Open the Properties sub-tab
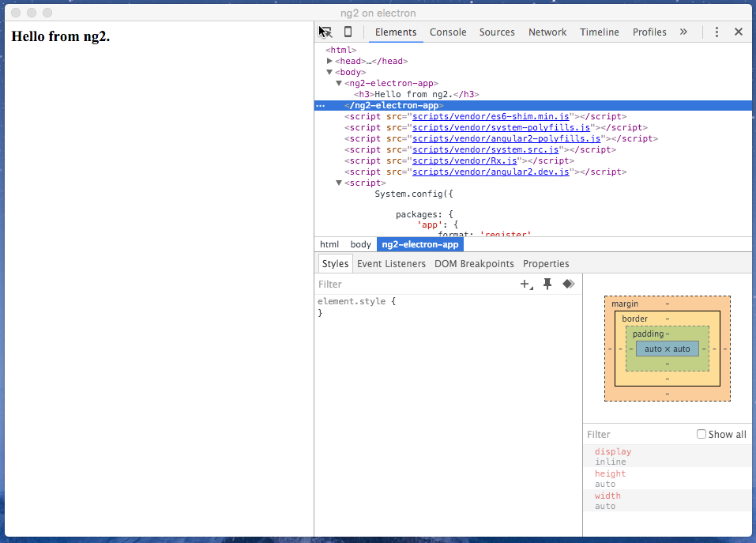 [x=546, y=264]
